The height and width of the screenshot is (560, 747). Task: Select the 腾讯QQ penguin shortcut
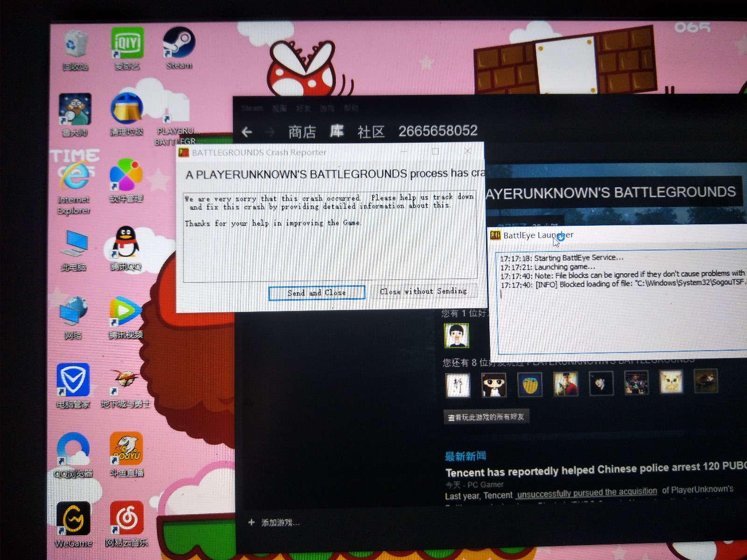tap(126, 248)
